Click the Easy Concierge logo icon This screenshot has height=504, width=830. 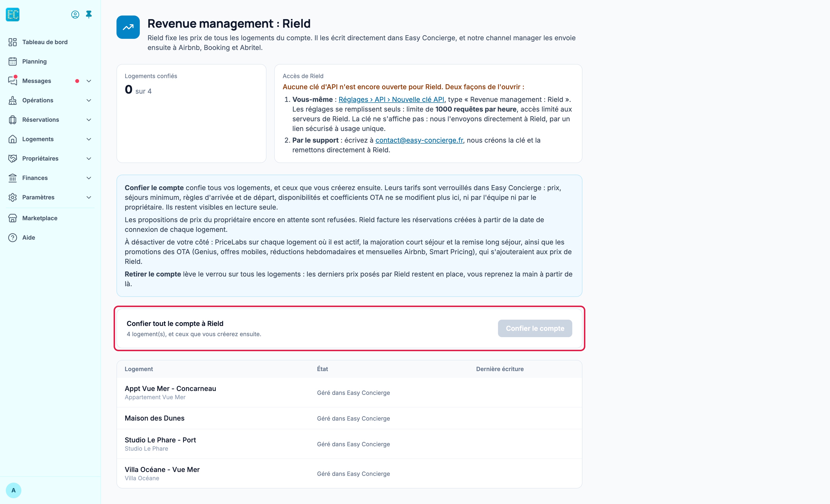pyautogui.click(x=13, y=15)
